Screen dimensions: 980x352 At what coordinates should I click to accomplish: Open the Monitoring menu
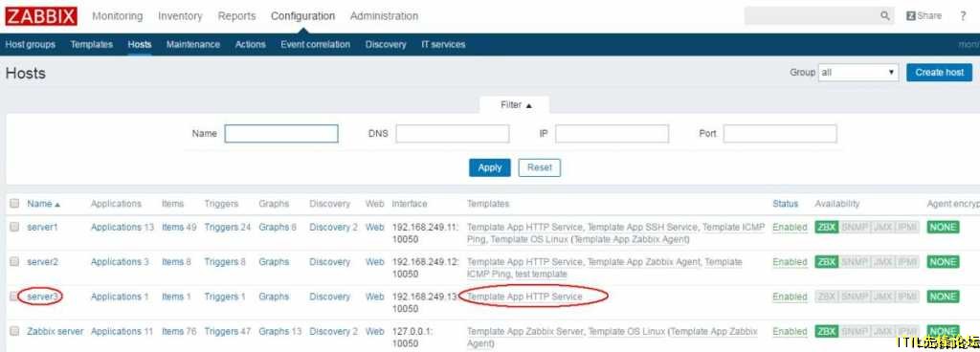[x=118, y=16]
